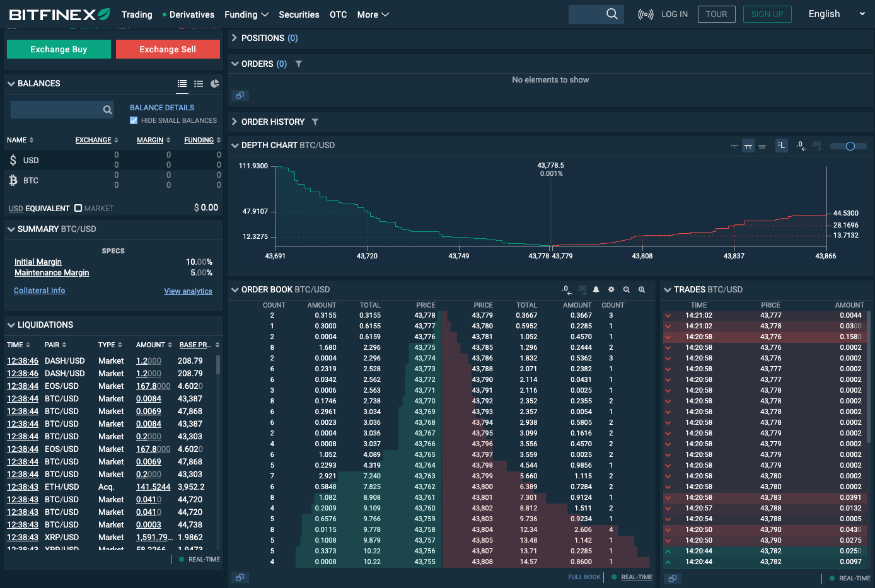
Task: Click the live status broadcast icon
Action: (646, 14)
